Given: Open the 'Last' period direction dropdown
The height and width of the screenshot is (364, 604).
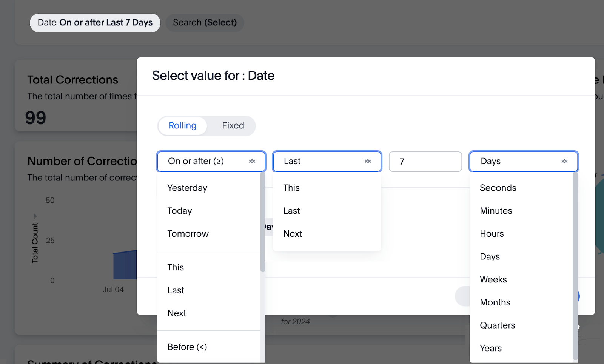Looking at the screenshot, I should [327, 161].
